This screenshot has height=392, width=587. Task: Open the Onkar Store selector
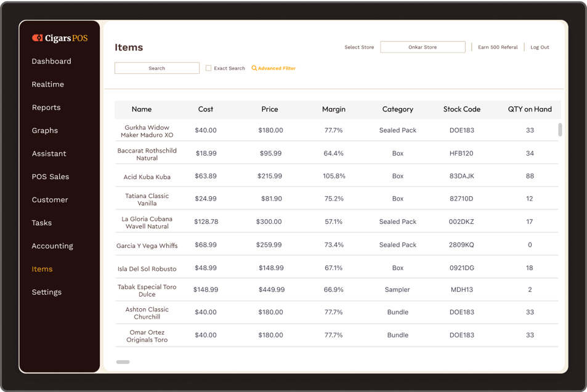[x=423, y=47]
